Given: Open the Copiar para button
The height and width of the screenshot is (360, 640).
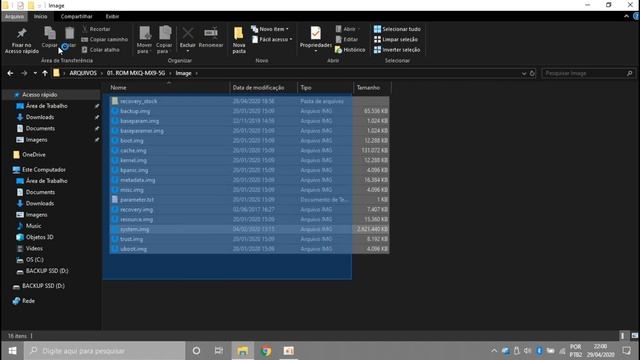Looking at the screenshot, I should (164, 40).
